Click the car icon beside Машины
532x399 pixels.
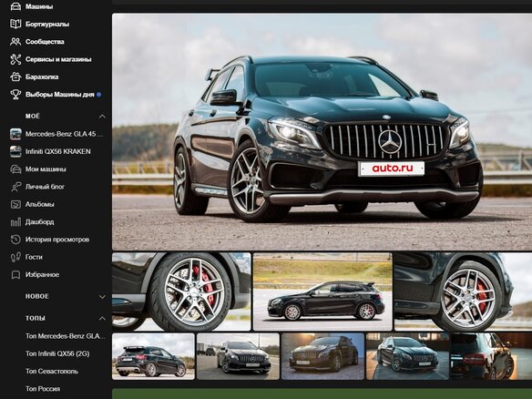15,6
